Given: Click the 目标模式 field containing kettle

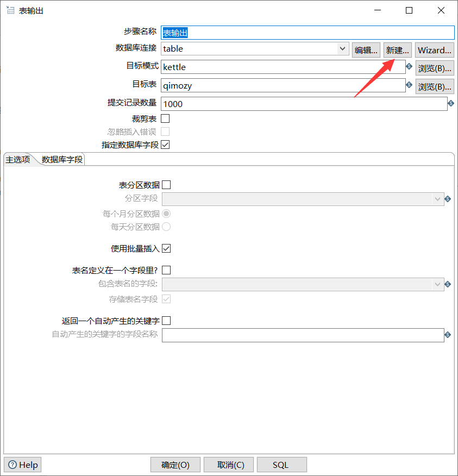Looking at the screenshot, I should pyautogui.click(x=283, y=67).
